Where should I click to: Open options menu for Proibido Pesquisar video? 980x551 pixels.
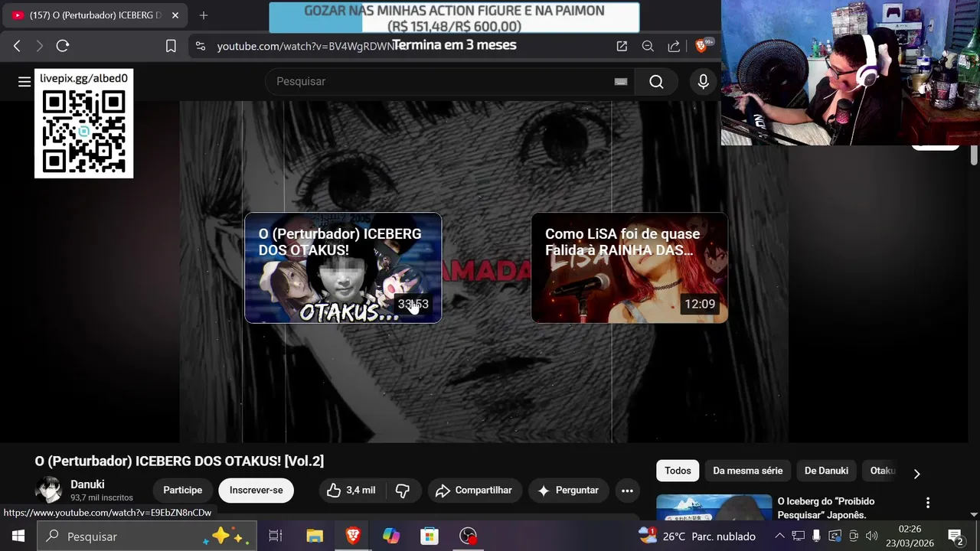928,503
